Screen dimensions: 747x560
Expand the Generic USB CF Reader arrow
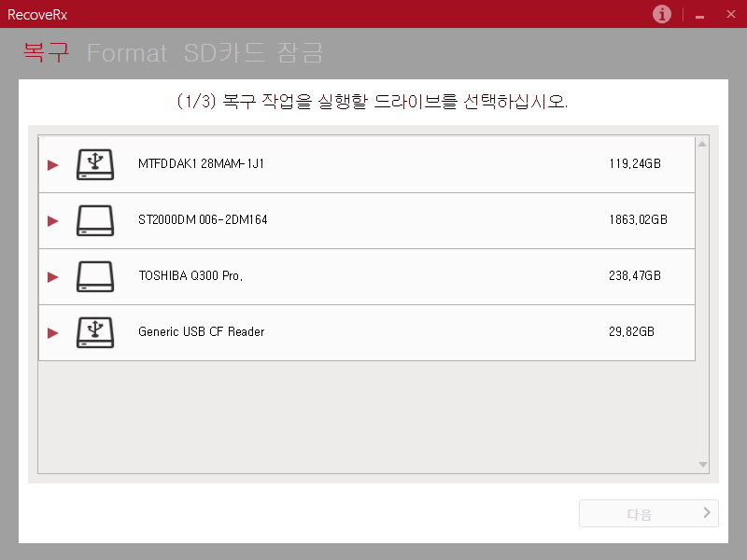pyautogui.click(x=53, y=333)
